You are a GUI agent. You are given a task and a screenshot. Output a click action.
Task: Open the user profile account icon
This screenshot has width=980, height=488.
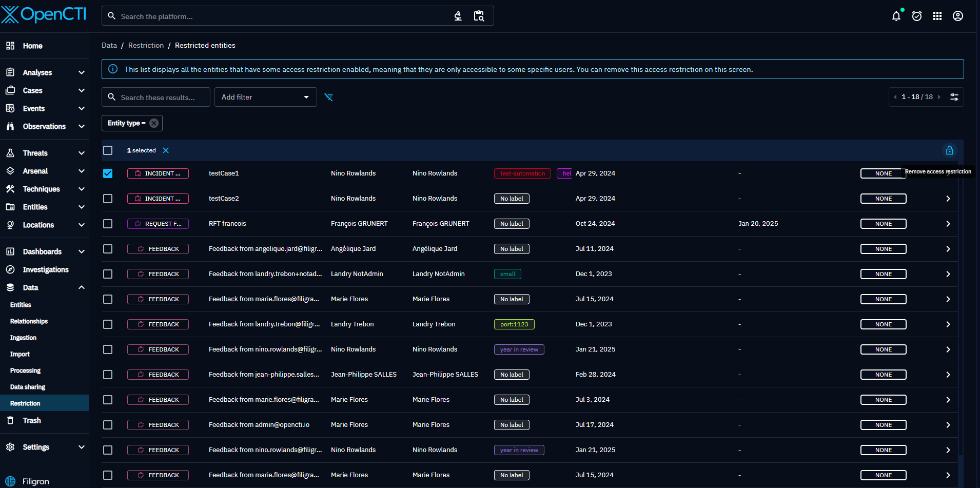click(957, 16)
